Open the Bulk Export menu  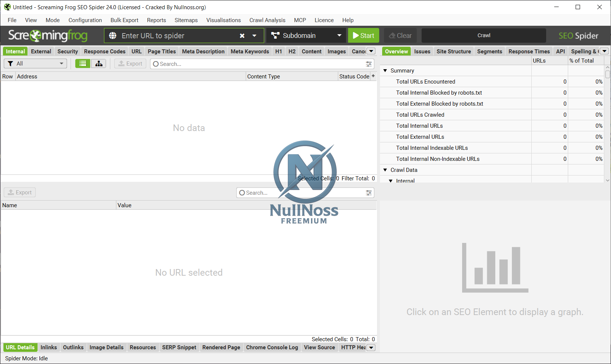pos(125,20)
